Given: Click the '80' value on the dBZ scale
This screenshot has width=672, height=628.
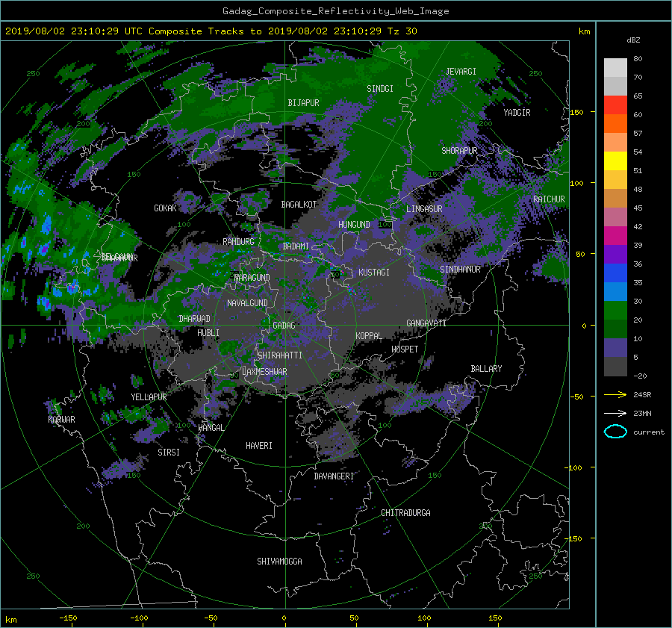Looking at the screenshot, I should tap(638, 59).
